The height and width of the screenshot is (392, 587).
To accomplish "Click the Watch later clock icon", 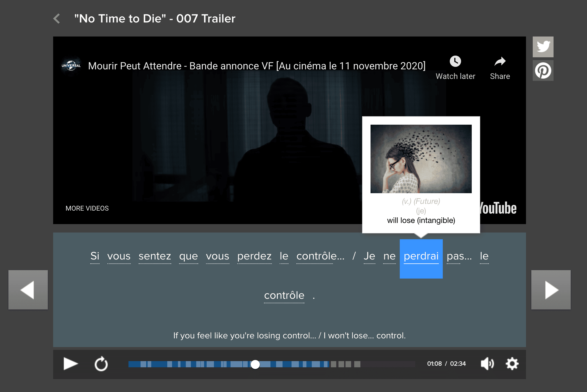I will point(455,61).
